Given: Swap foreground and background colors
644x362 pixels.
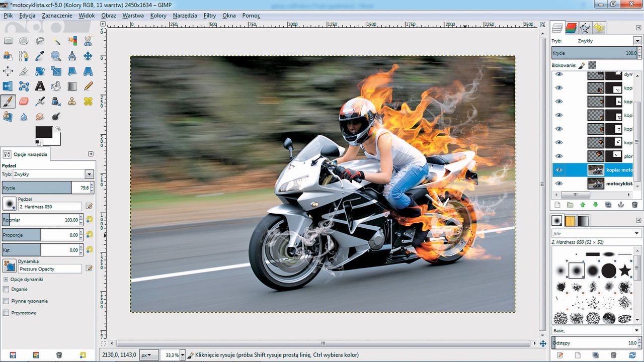Looking at the screenshot, I should point(57,129).
